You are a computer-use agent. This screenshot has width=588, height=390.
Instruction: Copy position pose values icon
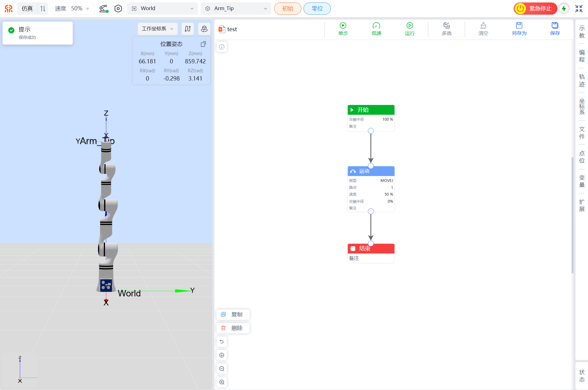(x=203, y=44)
